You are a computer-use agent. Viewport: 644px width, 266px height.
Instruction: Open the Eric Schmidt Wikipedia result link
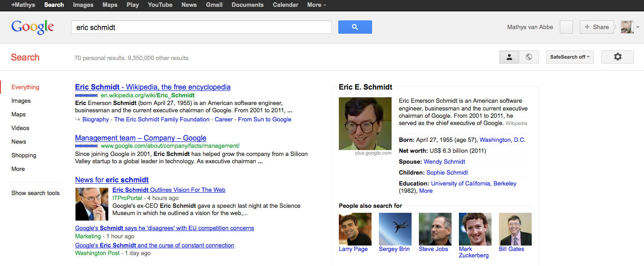point(153,87)
